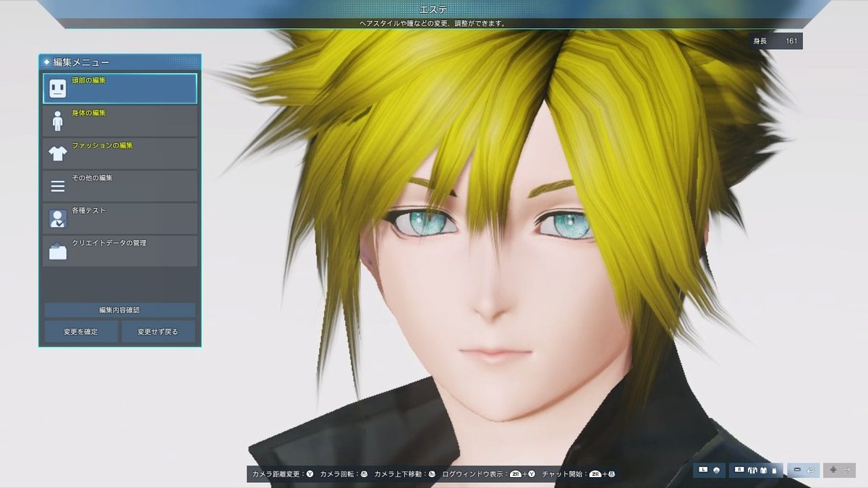
Task: Confirm changes with 変更を確定 button
Action: [80, 332]
